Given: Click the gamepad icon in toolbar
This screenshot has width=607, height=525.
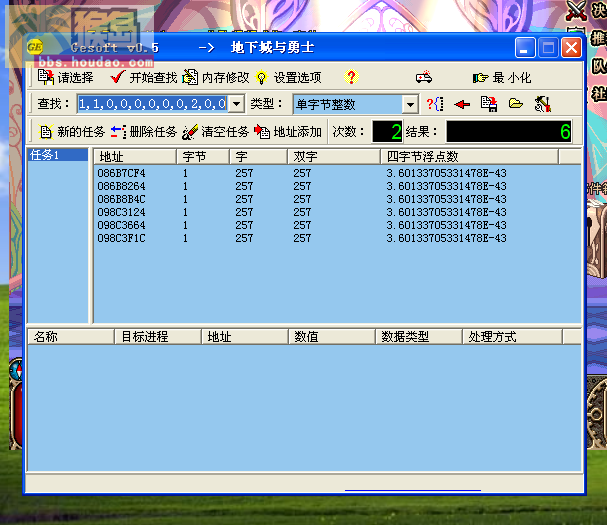Looking at the screenshot, I should 424,77.
